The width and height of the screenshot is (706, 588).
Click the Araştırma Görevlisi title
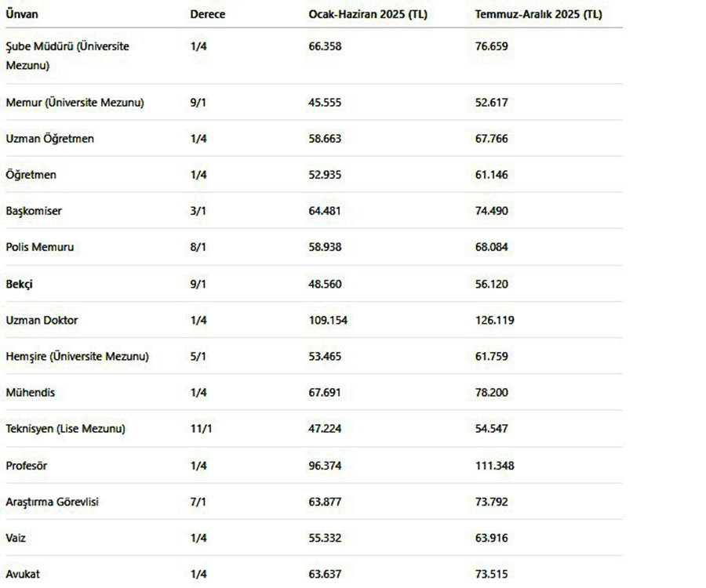tap(53, 502)
